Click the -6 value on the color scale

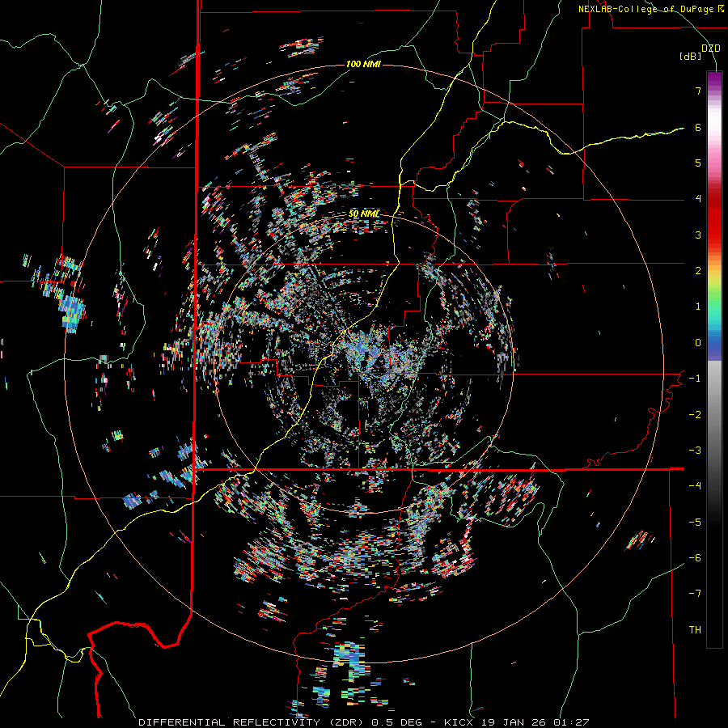coord(695,558)
